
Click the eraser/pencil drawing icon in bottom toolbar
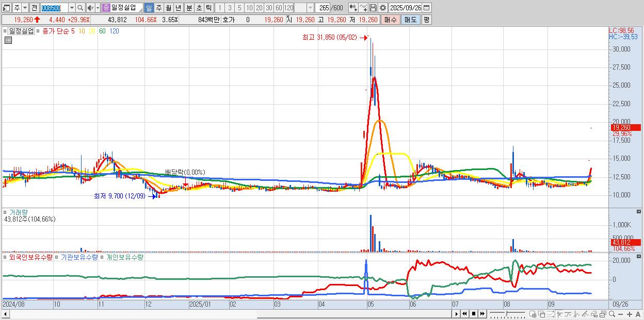[x=586, y=314]
